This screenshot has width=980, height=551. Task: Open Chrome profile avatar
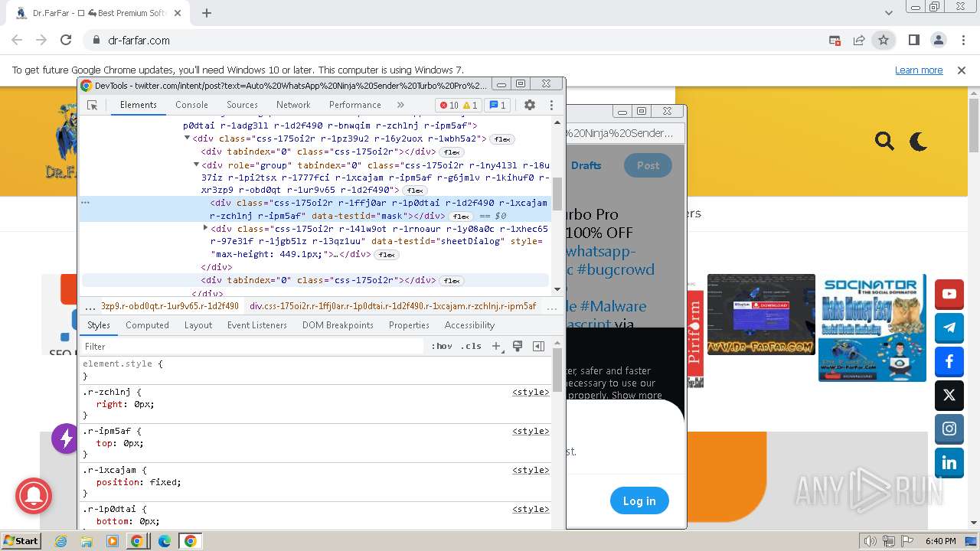[938, 40]
